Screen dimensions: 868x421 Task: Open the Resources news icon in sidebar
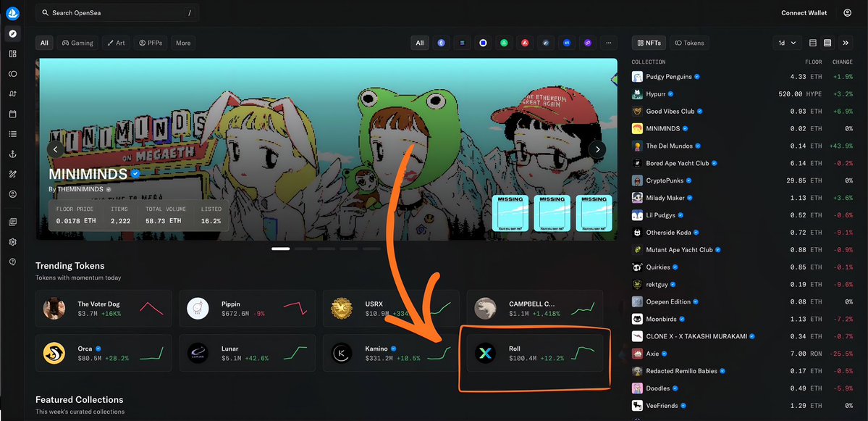[12, 222]
